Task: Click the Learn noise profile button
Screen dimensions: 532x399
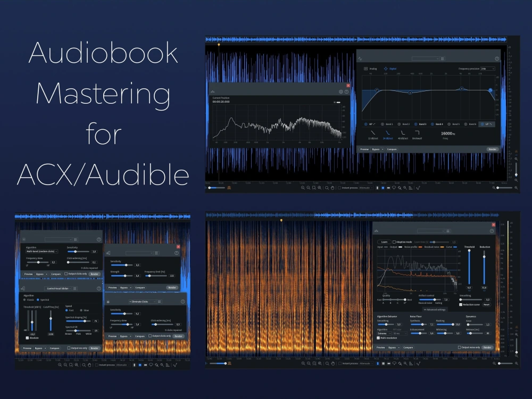Action: tap(384, 242)
